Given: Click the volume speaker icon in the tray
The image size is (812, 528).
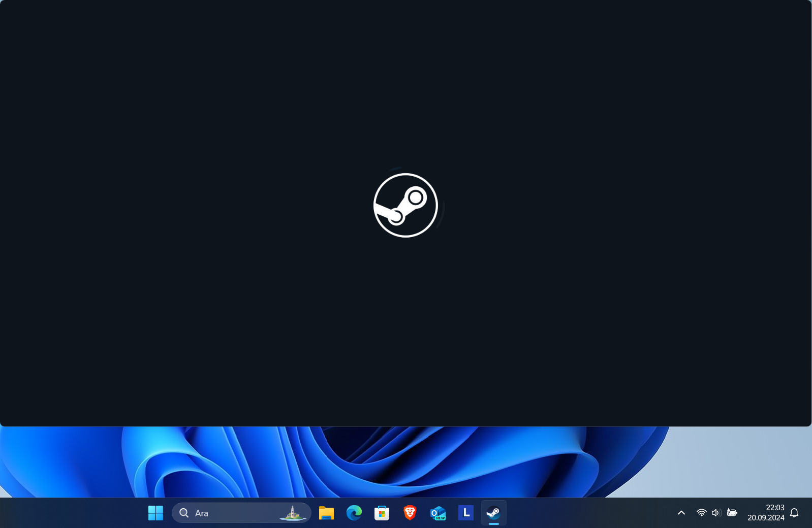Looking at the screenshot, I should (716, 513).
